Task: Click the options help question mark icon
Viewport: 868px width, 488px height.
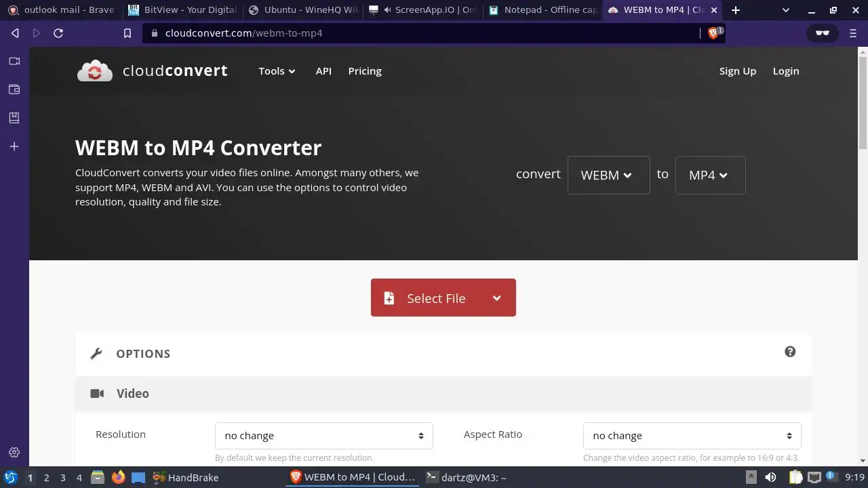Action: tap(790, 352)
